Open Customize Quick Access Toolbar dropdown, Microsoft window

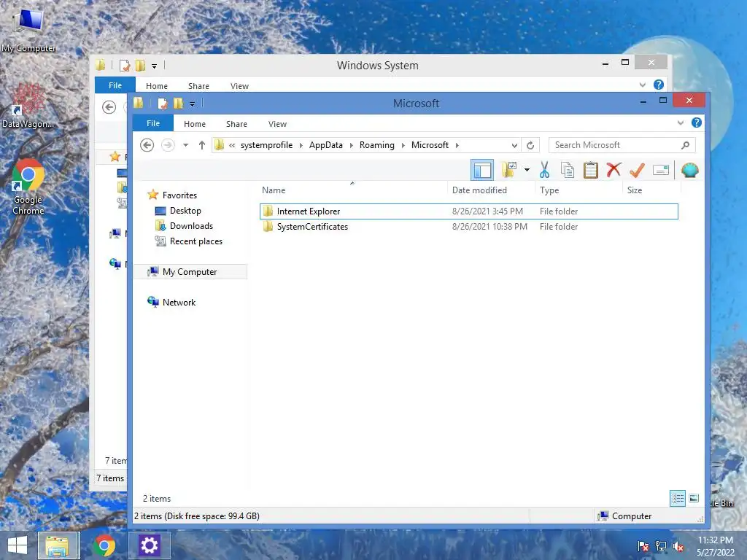tap(192, 104)
